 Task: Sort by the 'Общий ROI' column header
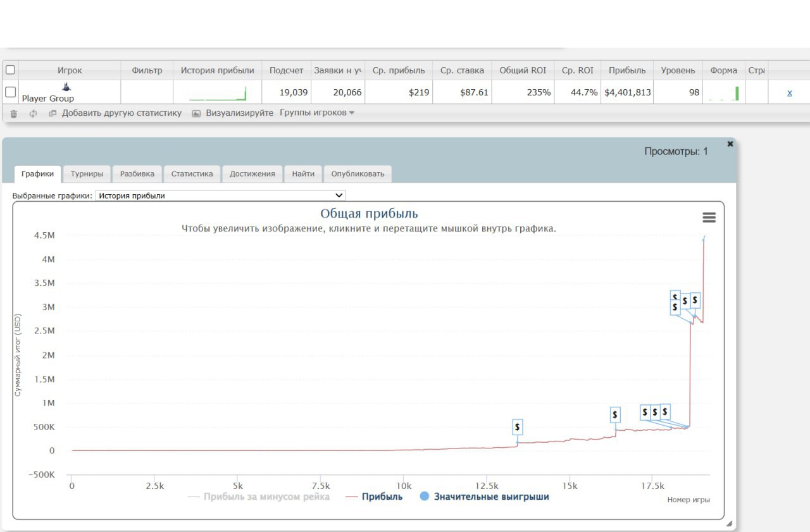point(523,70)
